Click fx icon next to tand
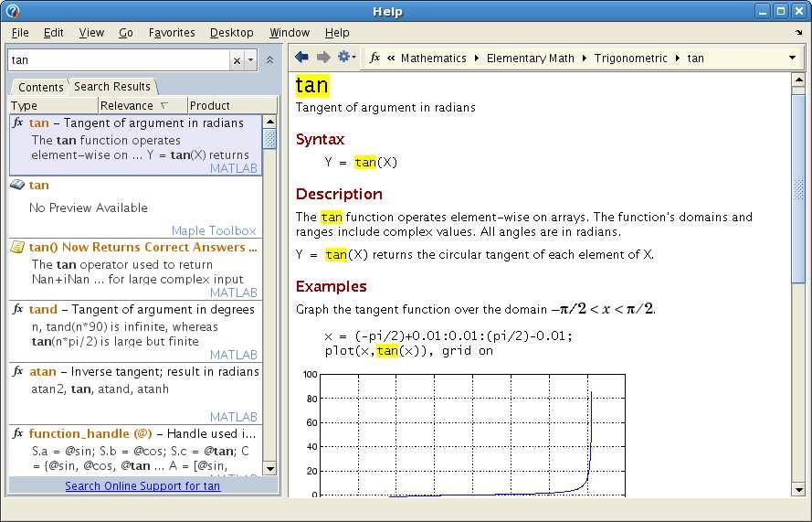This screenshot has width=812, height=522. [x=18, y=310]
